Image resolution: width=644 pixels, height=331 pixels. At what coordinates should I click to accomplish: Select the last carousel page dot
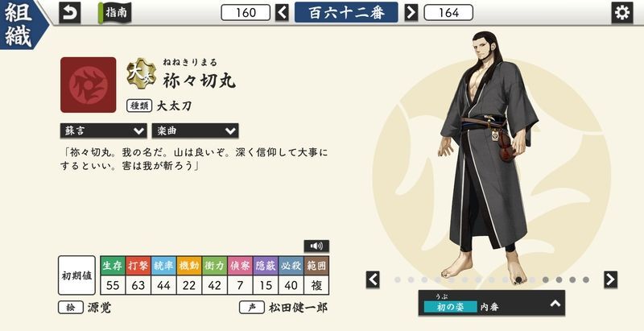pyautogui.click(x=586, y=279)
